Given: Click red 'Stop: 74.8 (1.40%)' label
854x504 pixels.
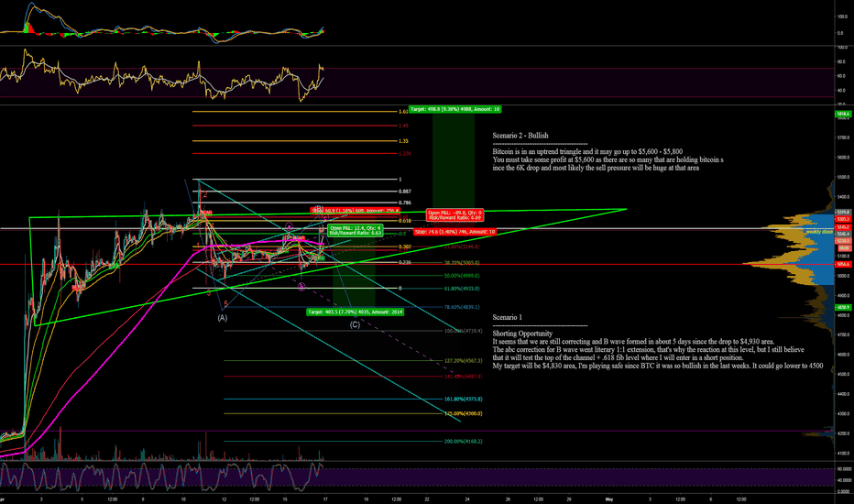Looking at the screenshot, I should coord(454,232).
